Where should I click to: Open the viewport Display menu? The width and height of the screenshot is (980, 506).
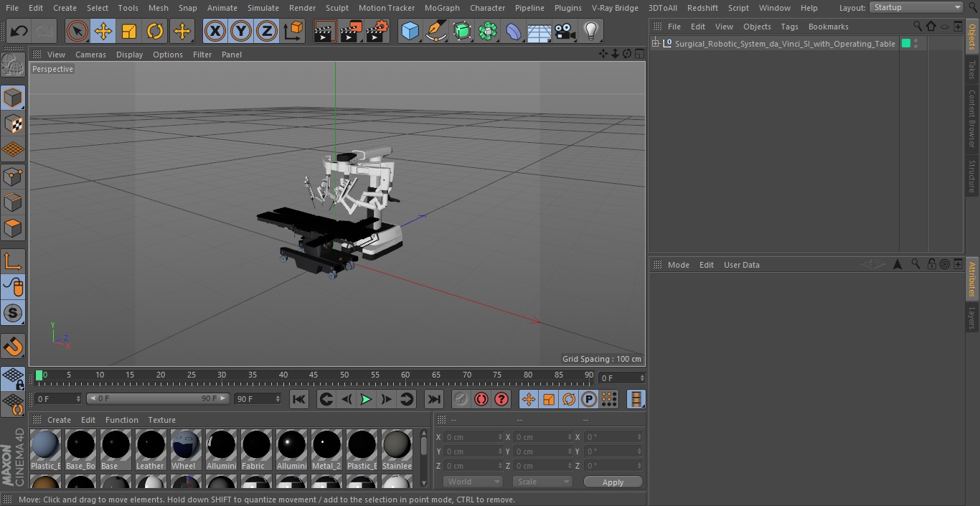pyautogui.click(x=129, y=55)
